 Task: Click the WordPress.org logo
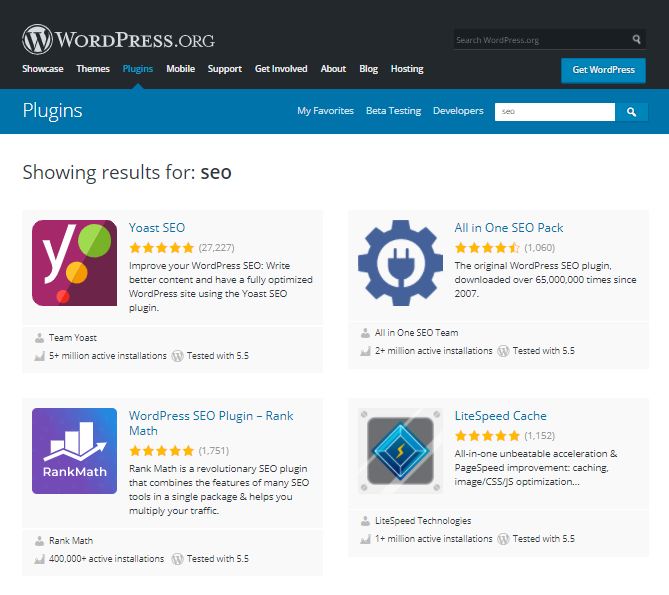[118, 39]
